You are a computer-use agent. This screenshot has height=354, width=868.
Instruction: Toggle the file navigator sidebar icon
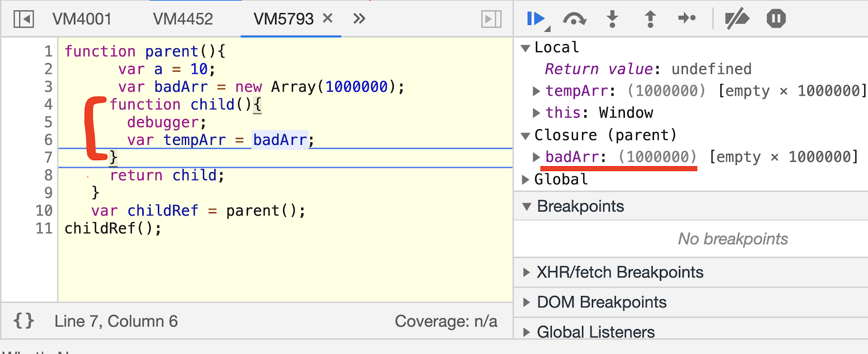(24, 19)
